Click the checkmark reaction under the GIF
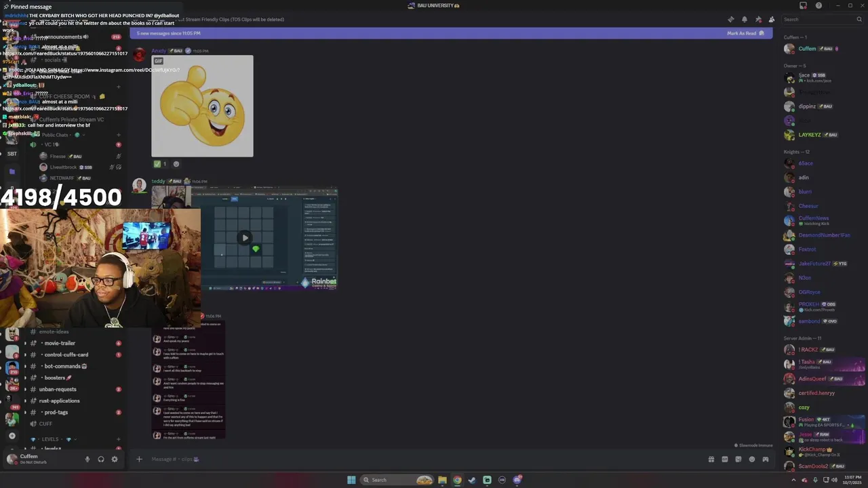The width and height of the screenshot is (868, 488). 160,163
